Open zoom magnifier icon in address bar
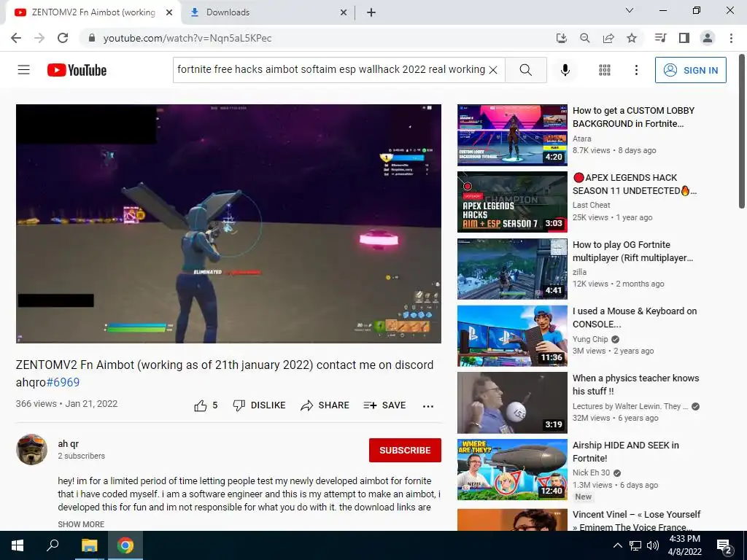Viewport: 747px width, 560px height. (x=585, y=38)
